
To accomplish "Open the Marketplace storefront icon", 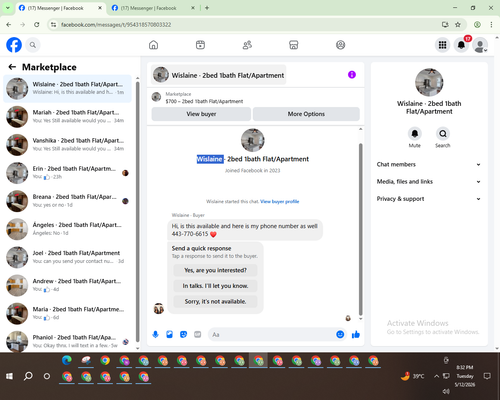I will (294, 45).
